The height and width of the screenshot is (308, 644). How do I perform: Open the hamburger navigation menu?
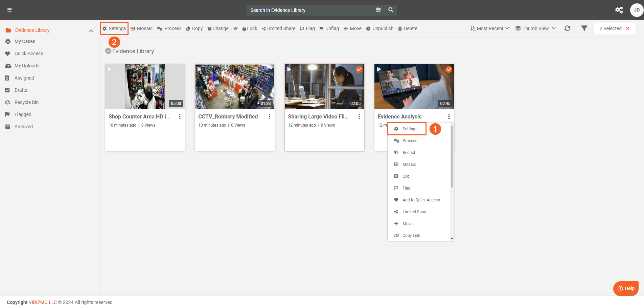coord(9,10)
